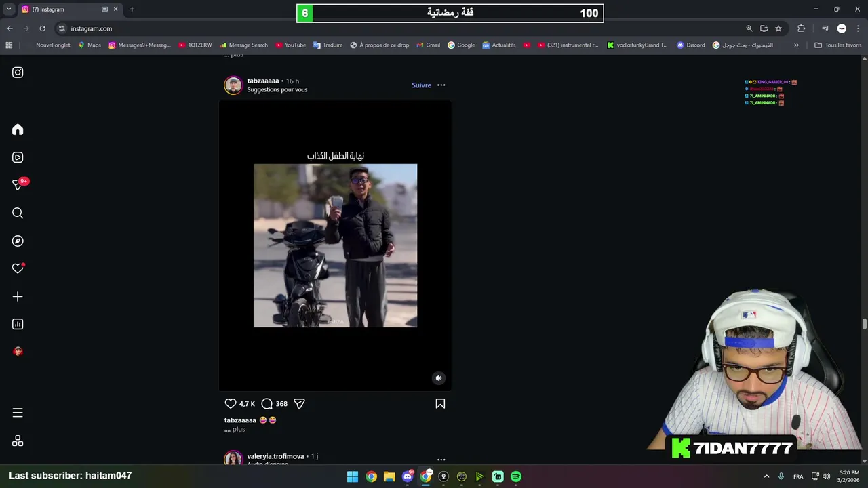Open the hamburger More menu in sidebar
868x488 pixels.
pyautogui.click(x=18, y=413)
